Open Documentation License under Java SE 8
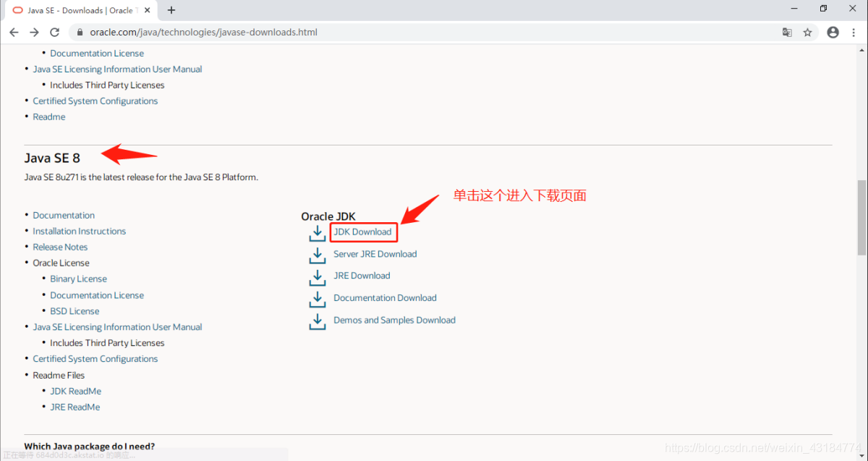 click(97, 295)
